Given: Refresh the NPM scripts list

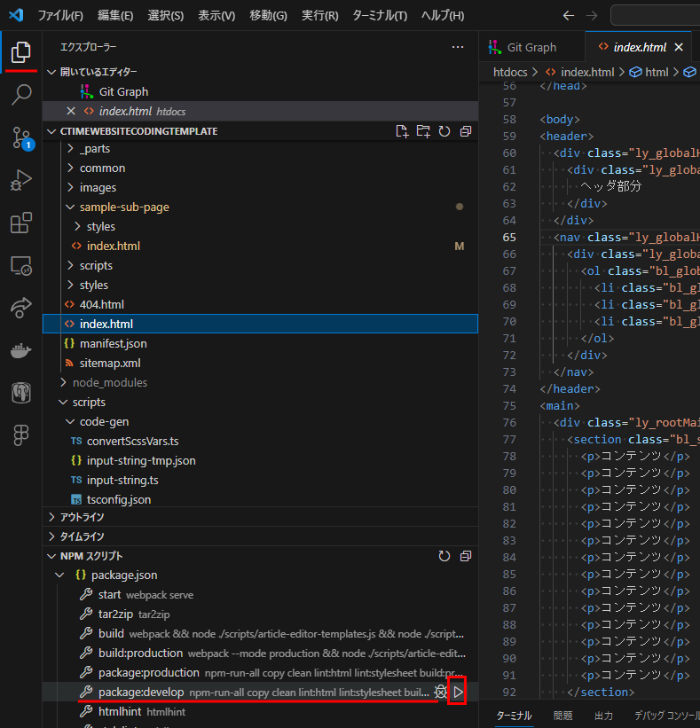Looking at the screenshot, I should coord(444,556).
